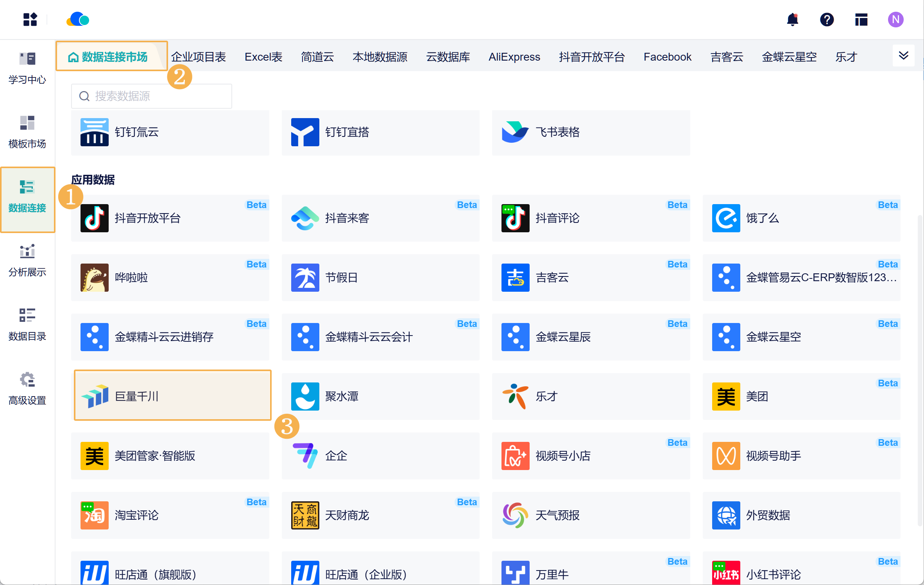
Task: Open the Facebook data source tab
Action: pyautogui.click(x=667, y=57)
